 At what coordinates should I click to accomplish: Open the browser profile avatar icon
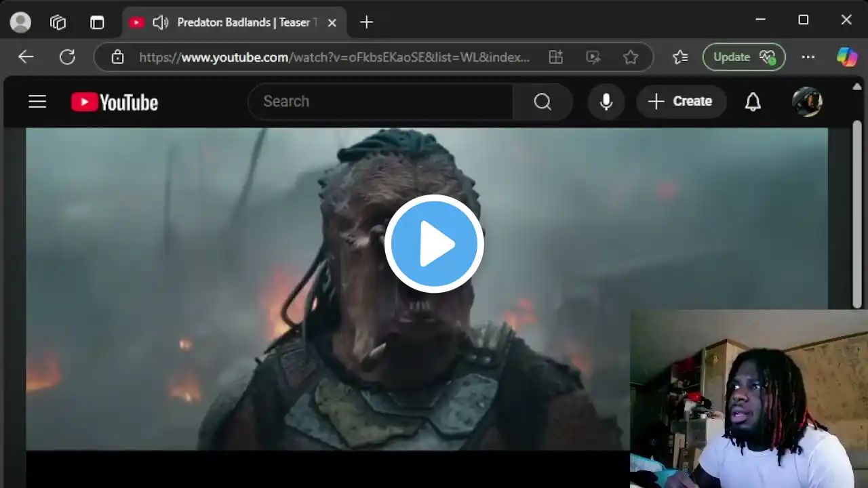point(20,22)
